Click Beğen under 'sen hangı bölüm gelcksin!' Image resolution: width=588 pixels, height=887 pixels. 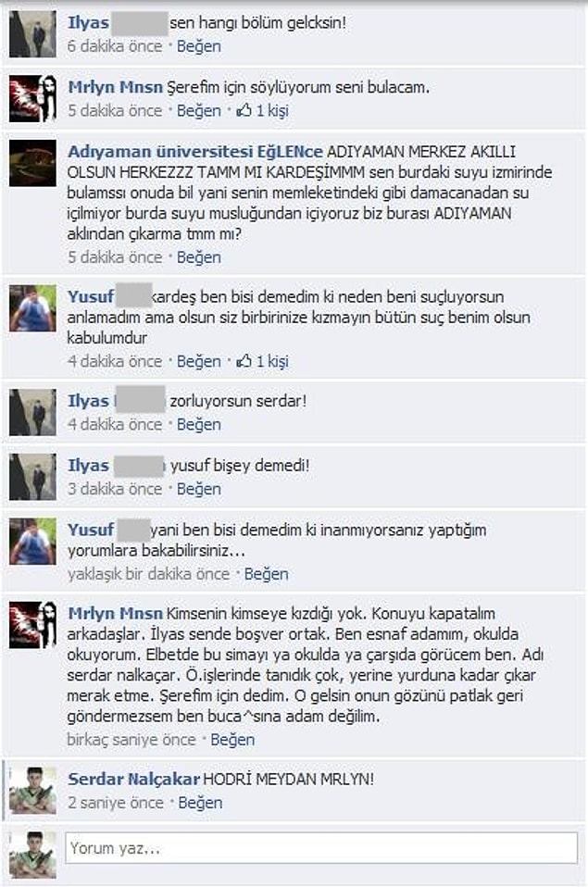click(x=199, y=45)
